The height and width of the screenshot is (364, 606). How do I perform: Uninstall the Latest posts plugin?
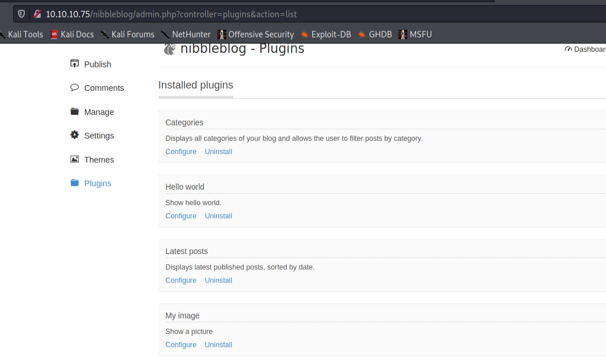click(x=218, y=280)
